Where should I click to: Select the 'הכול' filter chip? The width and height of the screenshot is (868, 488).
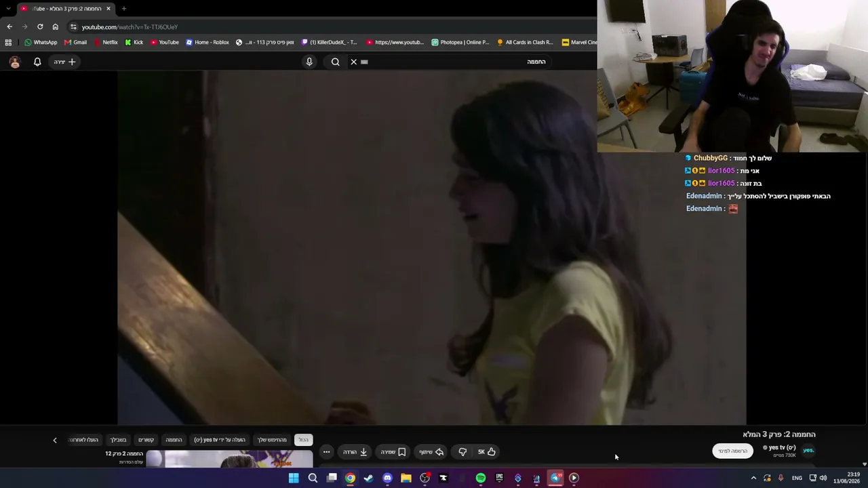(x=303, y=440)
